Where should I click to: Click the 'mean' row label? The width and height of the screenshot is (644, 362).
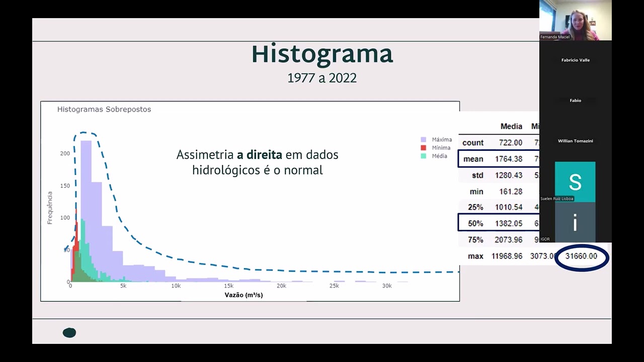[473, 159]
